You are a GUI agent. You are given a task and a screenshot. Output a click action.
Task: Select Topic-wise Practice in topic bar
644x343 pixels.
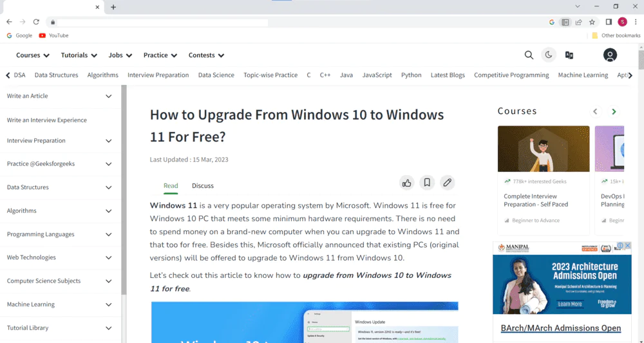(270, 75)
